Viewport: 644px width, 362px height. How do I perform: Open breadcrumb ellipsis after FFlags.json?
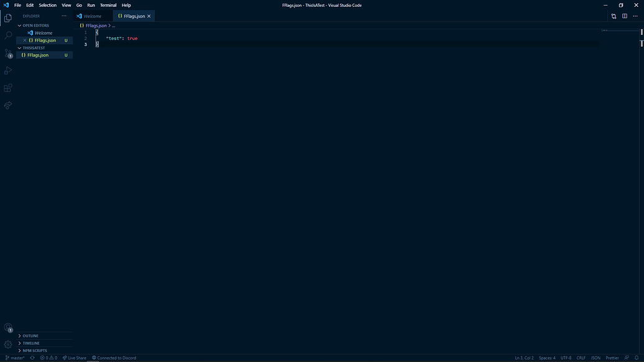pyautogui.click(x=114, y=26)
